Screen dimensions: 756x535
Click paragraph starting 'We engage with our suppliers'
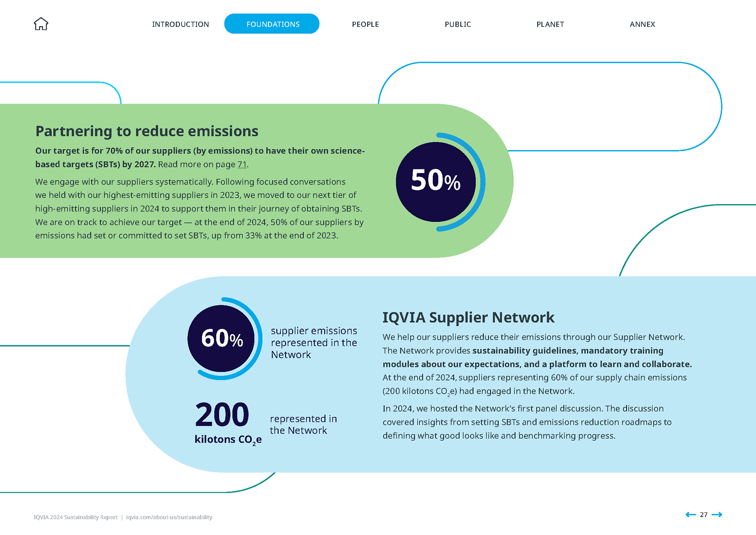point(199,209)
